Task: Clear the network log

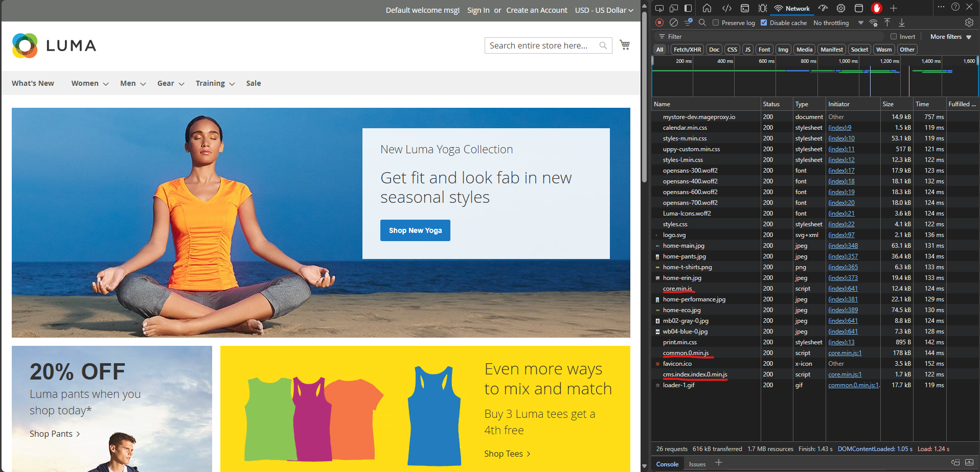Action: click(674, 22)
